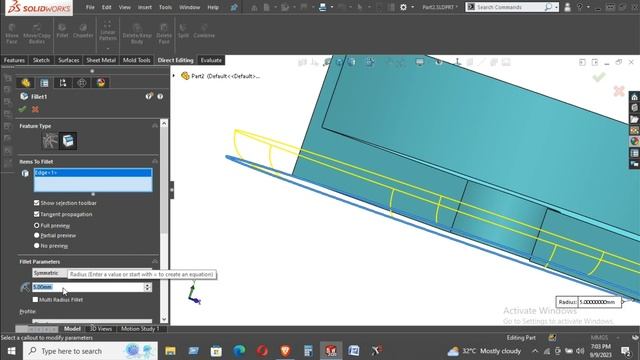640x360 pixels.
Task: Open the File menu
Action: point(90,7)
